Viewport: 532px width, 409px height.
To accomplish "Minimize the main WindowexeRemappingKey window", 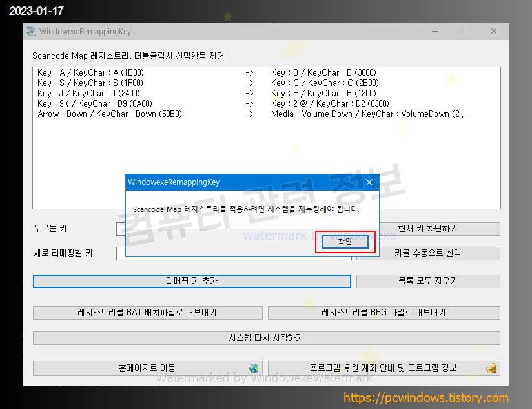I will (435, 31).
